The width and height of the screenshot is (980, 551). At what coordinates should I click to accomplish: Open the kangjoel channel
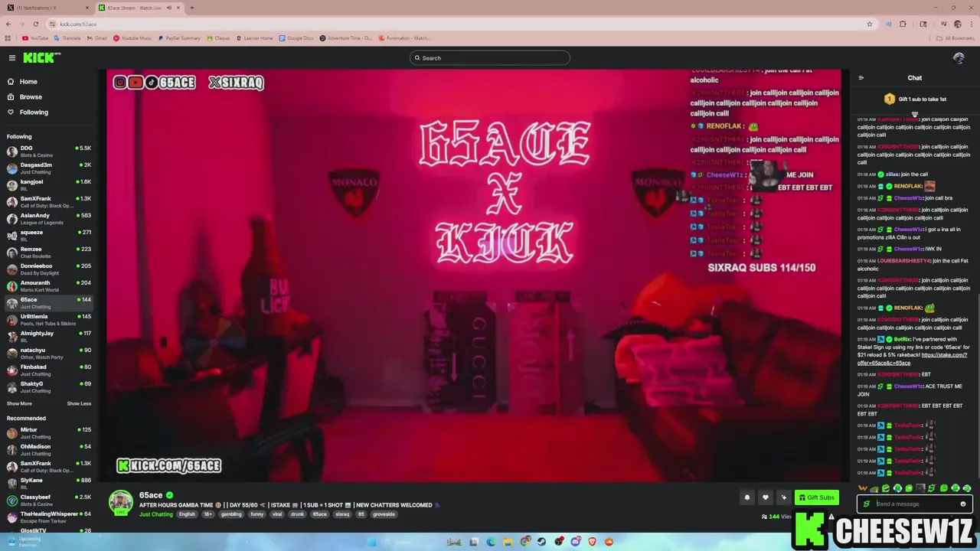[49, 184]
